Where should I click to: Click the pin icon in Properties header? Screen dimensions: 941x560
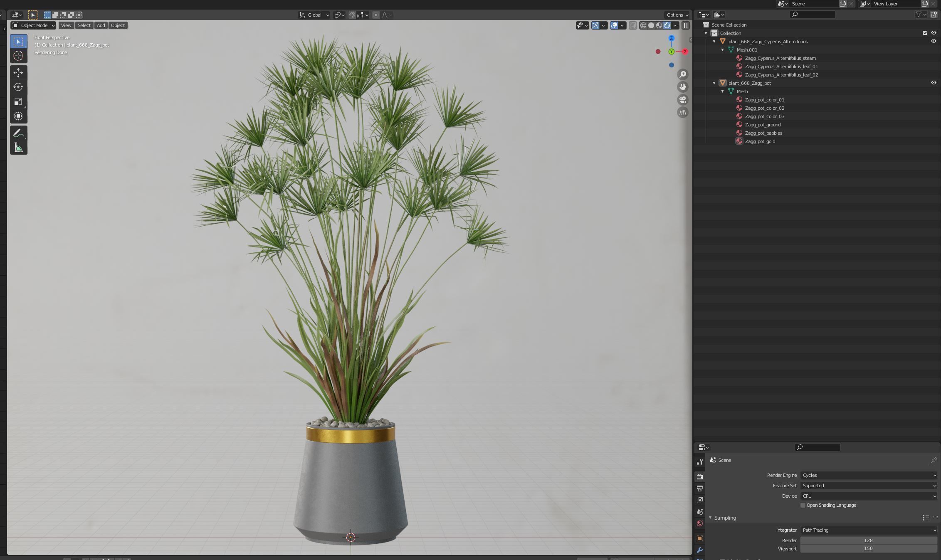pos(934,460)
